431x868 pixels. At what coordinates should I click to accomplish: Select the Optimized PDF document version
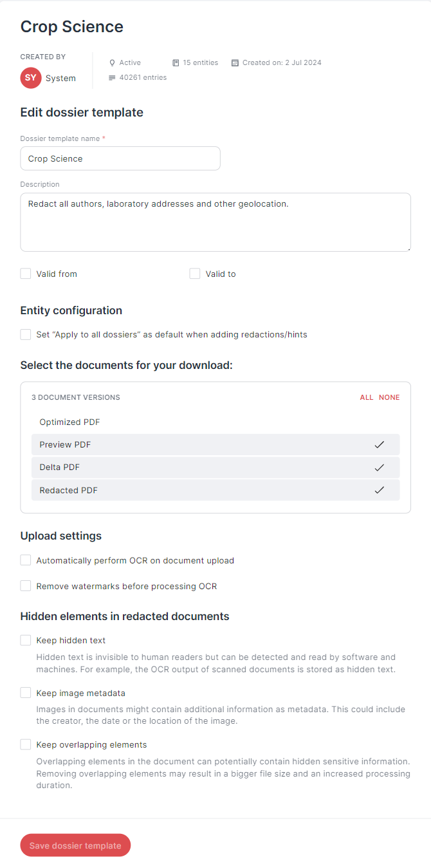(215, 422)
